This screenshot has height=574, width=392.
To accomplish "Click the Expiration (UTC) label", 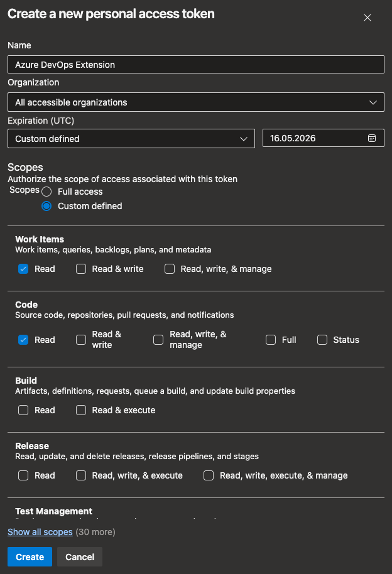I will coord(41,121).
